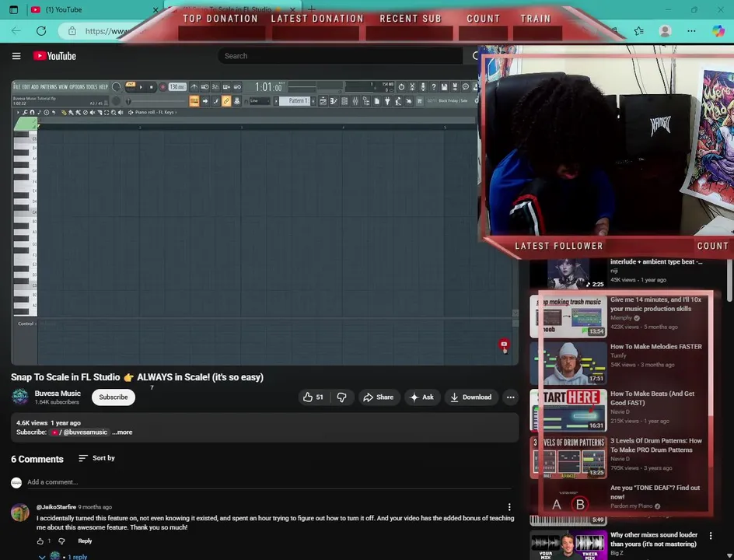Click channel name 'Pardon my Piano'
Image resolution: width=734 pixels, height=560 pixels.
pos(631,506)
